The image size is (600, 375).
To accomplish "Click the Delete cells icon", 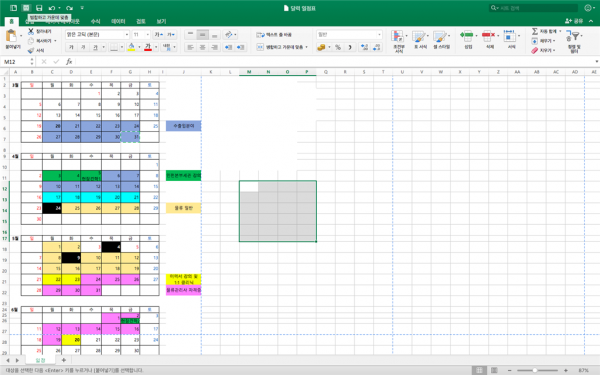I will [x=488, y=36].
